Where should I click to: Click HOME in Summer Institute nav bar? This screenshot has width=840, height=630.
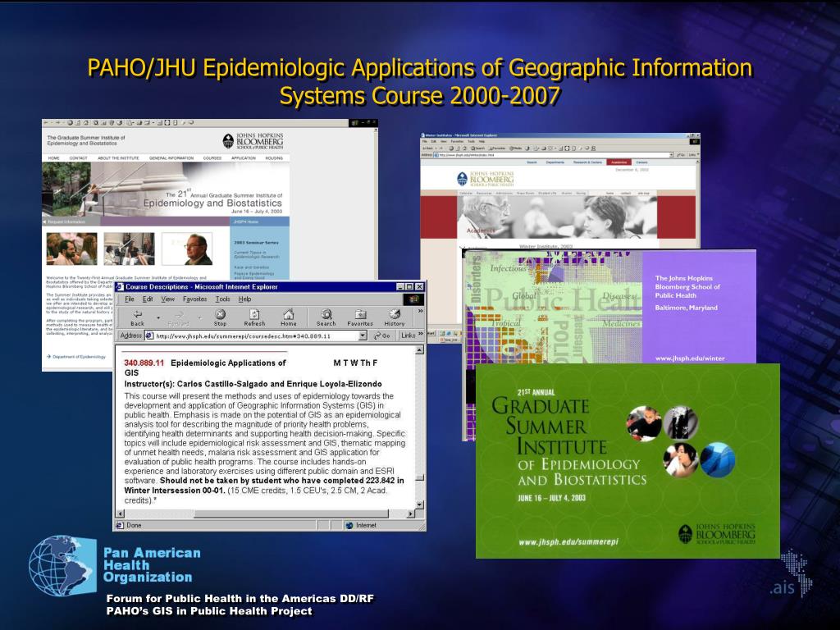pyautogui.click(x=54, y=158)
